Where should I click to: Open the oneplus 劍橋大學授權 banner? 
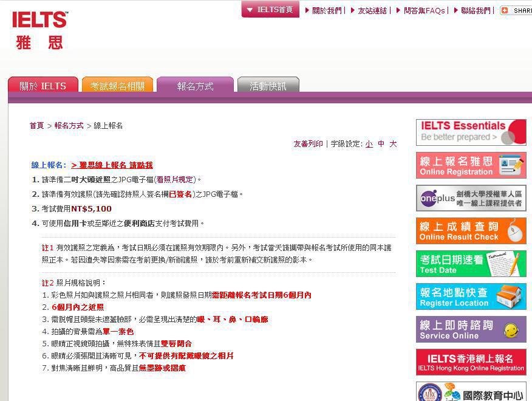(x=471, y=198)
